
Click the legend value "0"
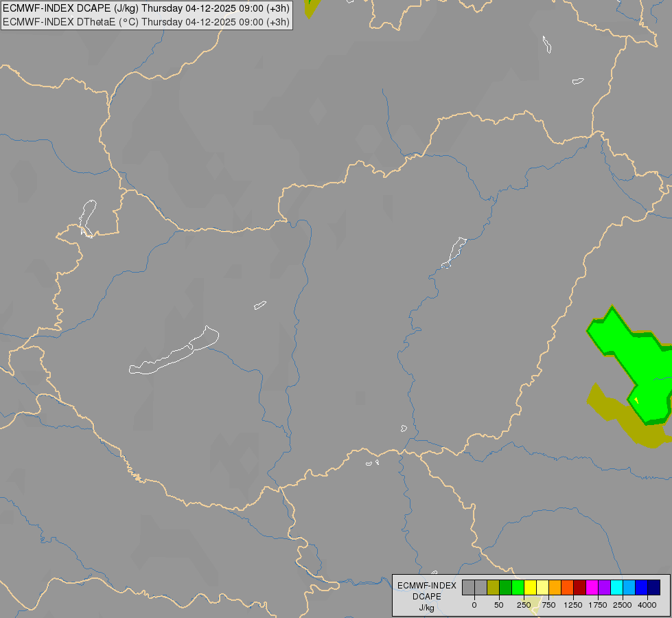tap(474, 605)
